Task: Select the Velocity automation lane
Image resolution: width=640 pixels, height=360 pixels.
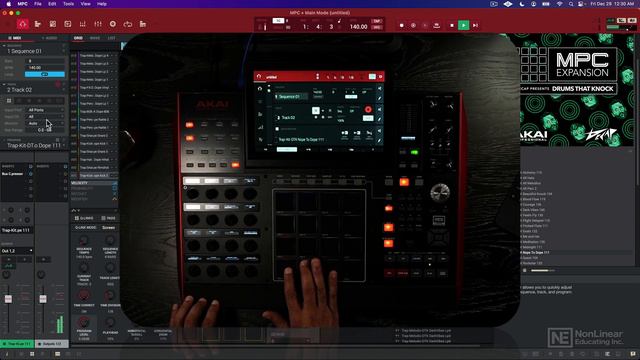Action: [94, 183]
